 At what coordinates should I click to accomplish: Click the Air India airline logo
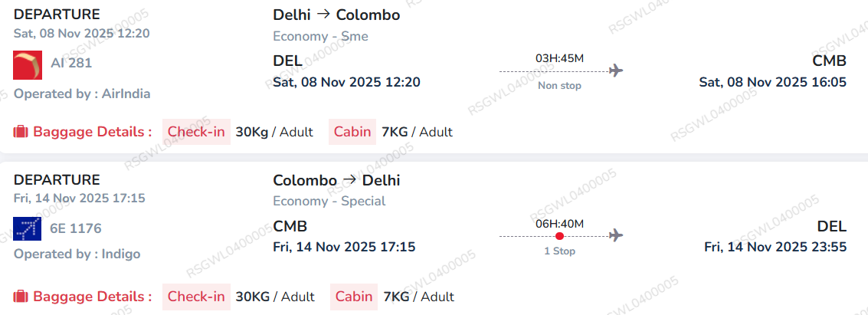(x=28, y=64)
